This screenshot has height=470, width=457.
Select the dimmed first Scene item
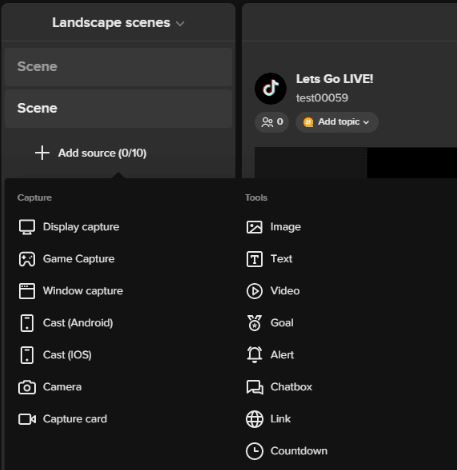coord(119,67)
